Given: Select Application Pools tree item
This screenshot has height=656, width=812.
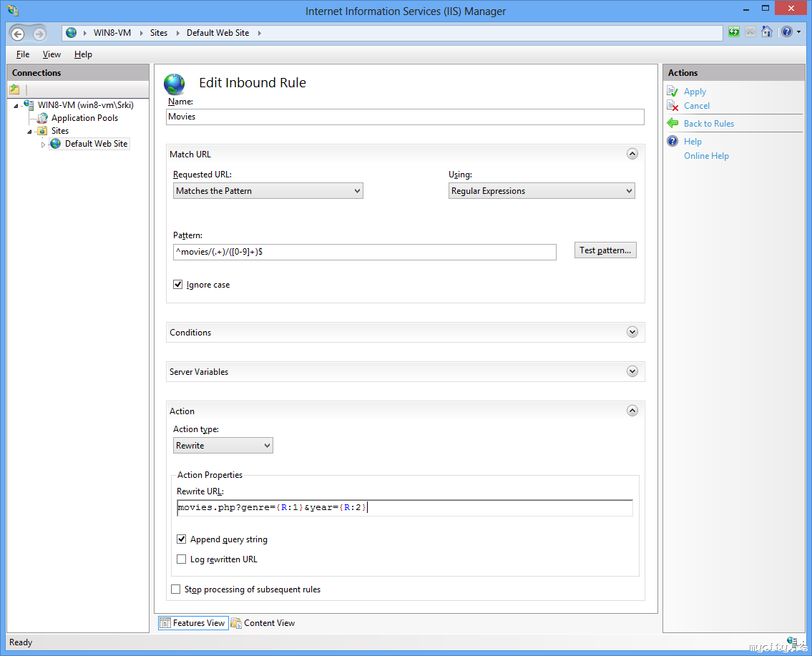Looking at the screenshot, I should pyautogui.click(x=84, y=118).
